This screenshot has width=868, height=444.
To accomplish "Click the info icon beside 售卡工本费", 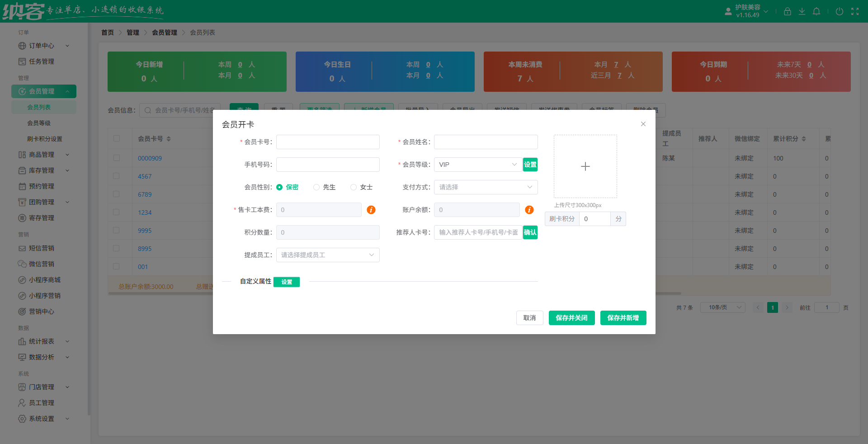I will 371,210.
